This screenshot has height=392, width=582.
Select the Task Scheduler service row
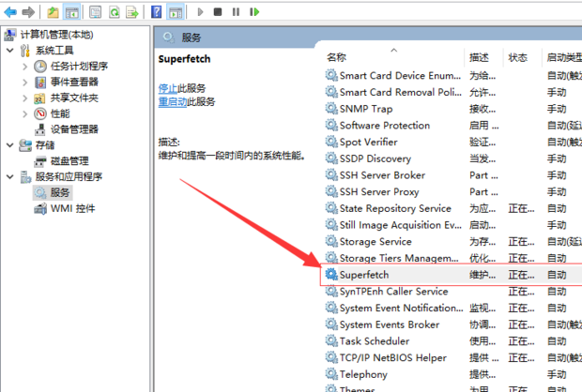pyautogui.click(x=375, y=341)
